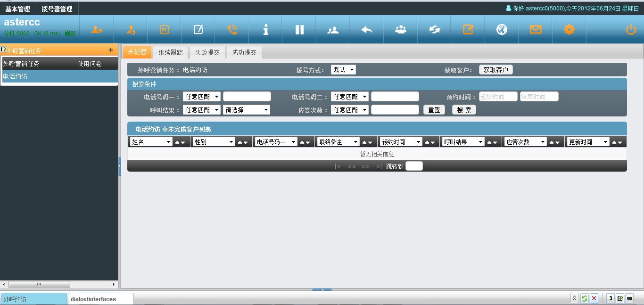Image resolution: width=644 pixels, height=305 pixels.
Task: Open the 呼叫结果 请选择 dropdown
Action: [x=247, y=110]
